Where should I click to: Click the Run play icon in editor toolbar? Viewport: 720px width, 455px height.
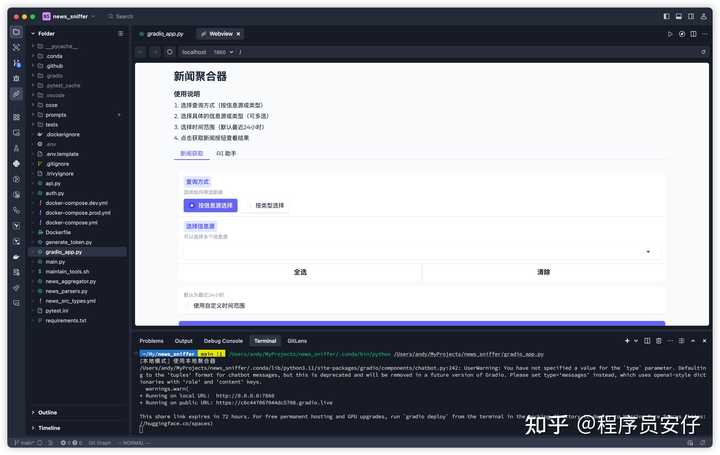(x=670, y=34)
